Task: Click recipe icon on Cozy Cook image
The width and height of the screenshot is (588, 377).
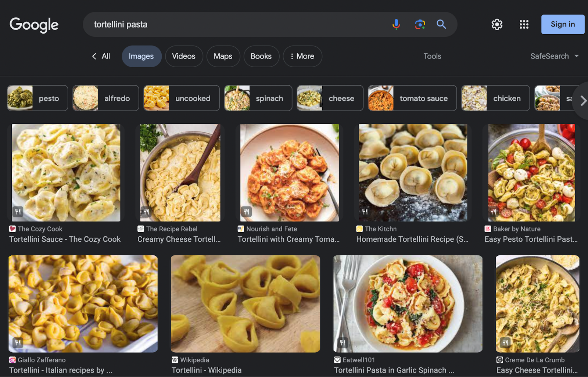Action: click(x=18, y=212)
